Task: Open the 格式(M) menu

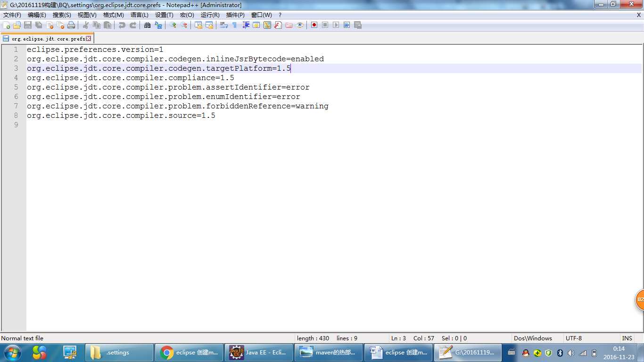Action: pyautogui.click(x=114, y=15)
